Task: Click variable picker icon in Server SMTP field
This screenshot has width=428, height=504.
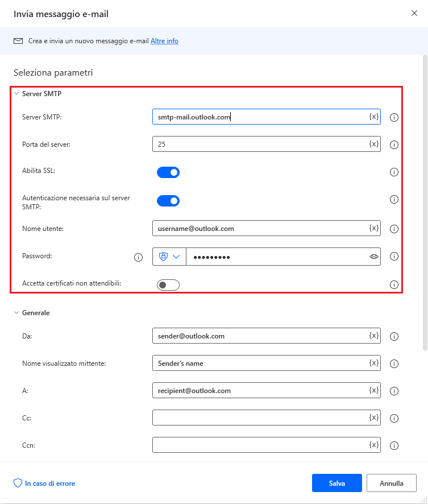Action: point(374,117)
